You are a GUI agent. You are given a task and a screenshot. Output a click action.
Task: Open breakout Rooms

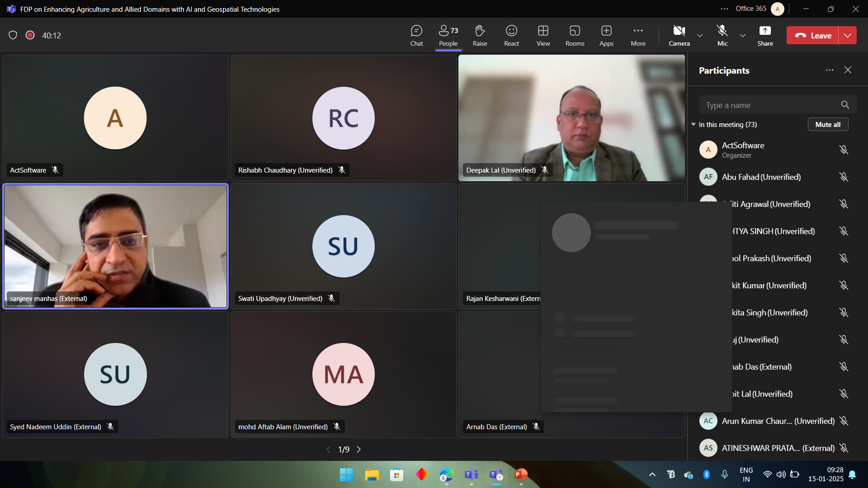(x=575, y=35)
